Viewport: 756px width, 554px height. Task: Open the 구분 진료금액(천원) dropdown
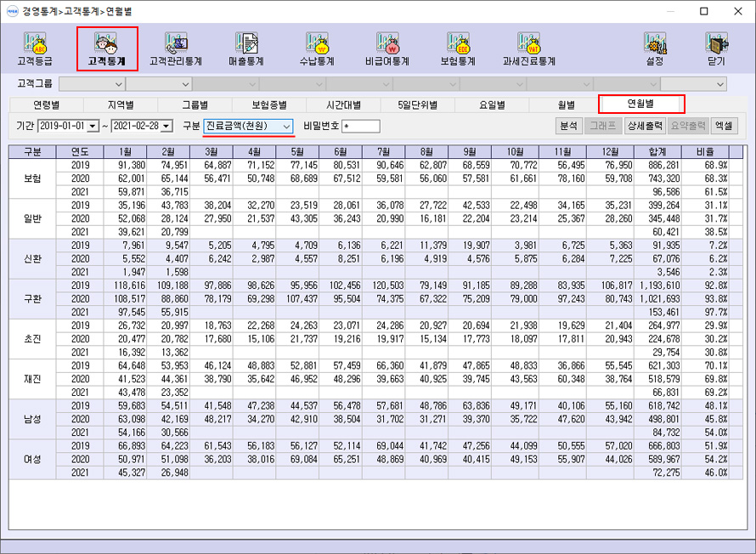pos(285,126)
